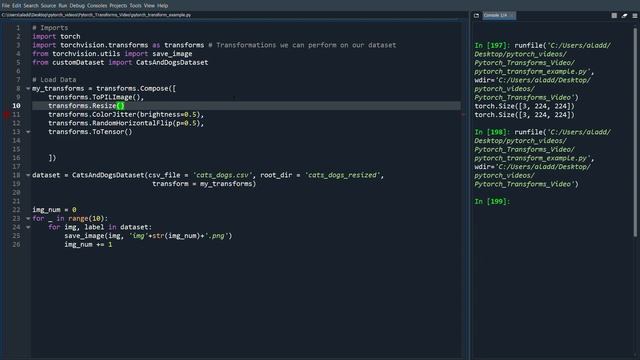The height and width of the screenshot is (360, 640).
Task: Open the Run menu
Action: (62, 6)
